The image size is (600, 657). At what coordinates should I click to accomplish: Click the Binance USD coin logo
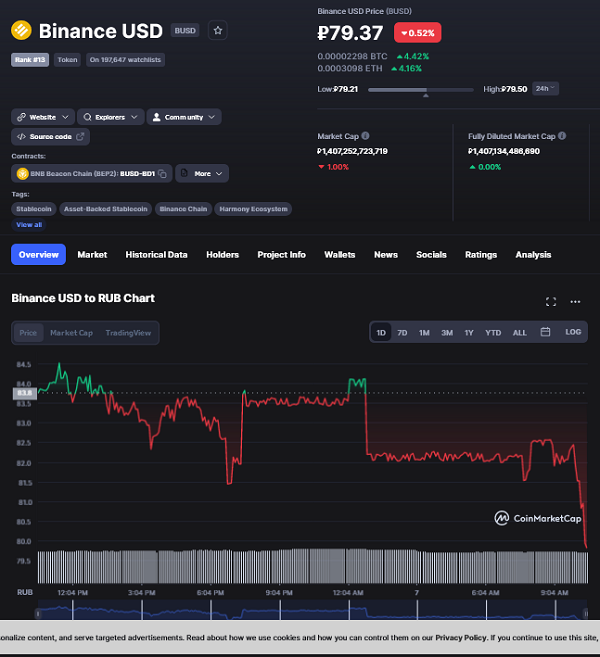pos(21,31)
